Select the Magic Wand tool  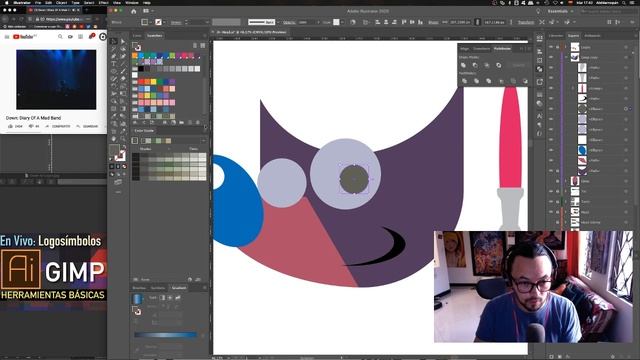114,49
